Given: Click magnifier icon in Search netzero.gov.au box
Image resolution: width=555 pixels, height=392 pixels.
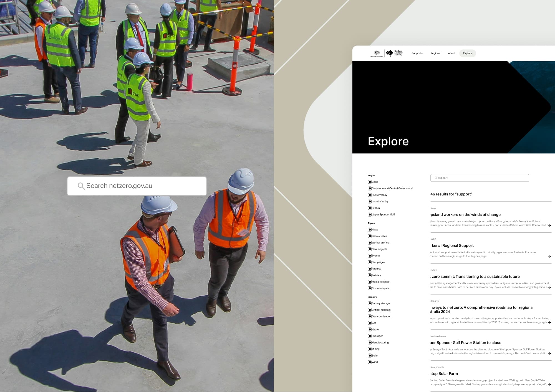Looking at the screenshot, I should tap(81, 186).
